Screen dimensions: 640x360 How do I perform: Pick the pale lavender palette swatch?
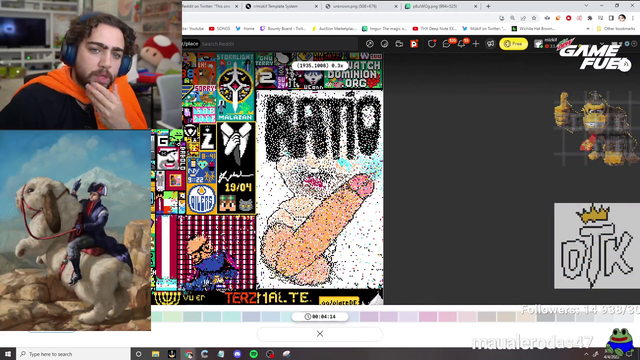pos(408,316)
